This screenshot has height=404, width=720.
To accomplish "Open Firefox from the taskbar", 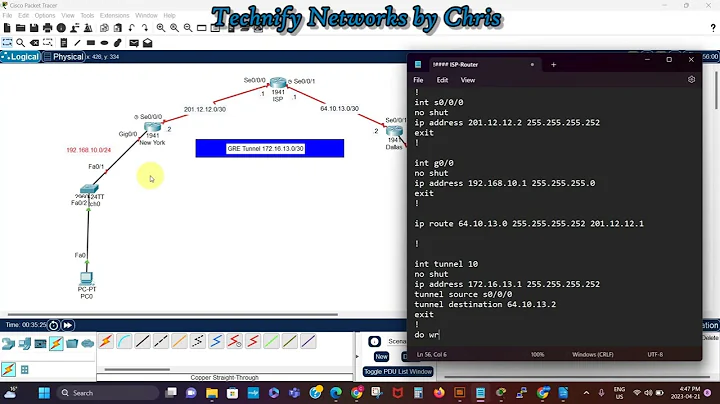I will [x=439, y=393].
